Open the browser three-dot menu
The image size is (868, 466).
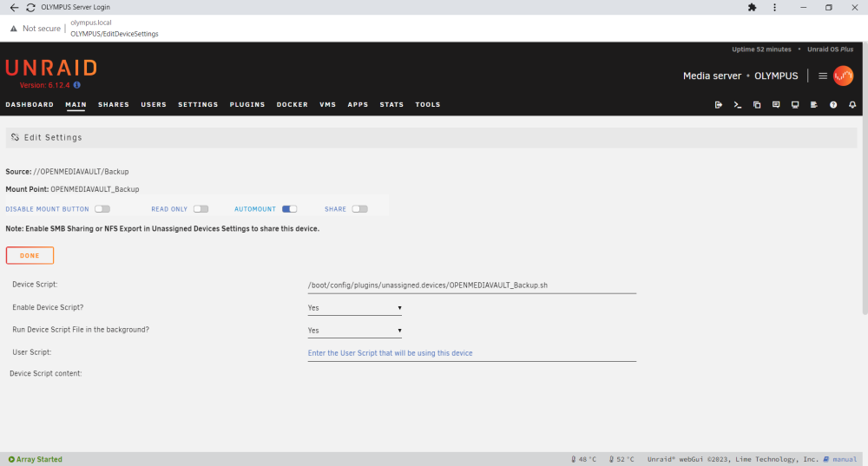(x=774, y=7)
